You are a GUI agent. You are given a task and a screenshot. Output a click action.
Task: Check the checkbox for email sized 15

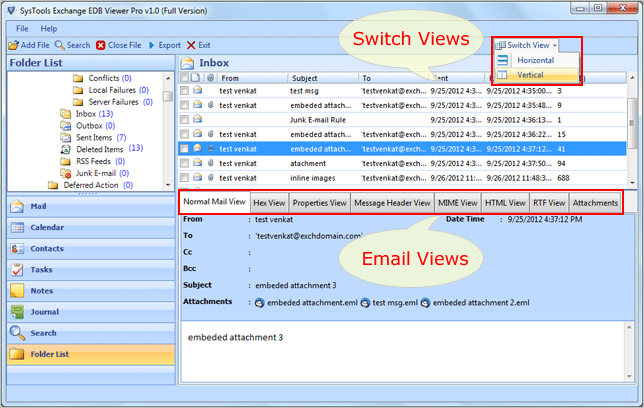point(184,134)
